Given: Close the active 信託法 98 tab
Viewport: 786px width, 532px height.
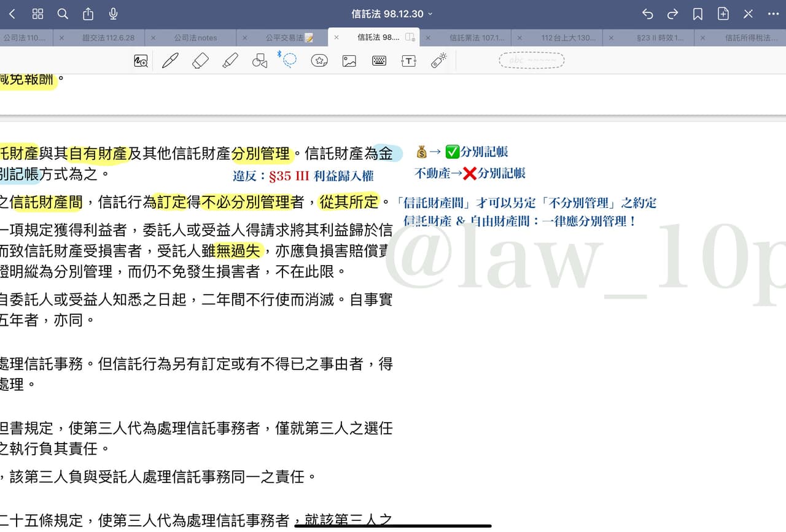Looking at the screenshot, I should point(337,37).
